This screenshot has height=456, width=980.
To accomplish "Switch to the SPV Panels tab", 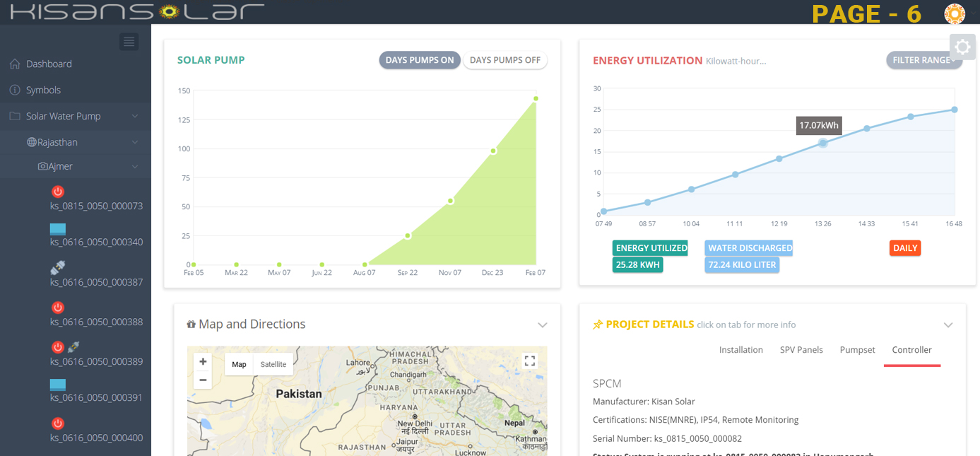I will tap(801, 350).
